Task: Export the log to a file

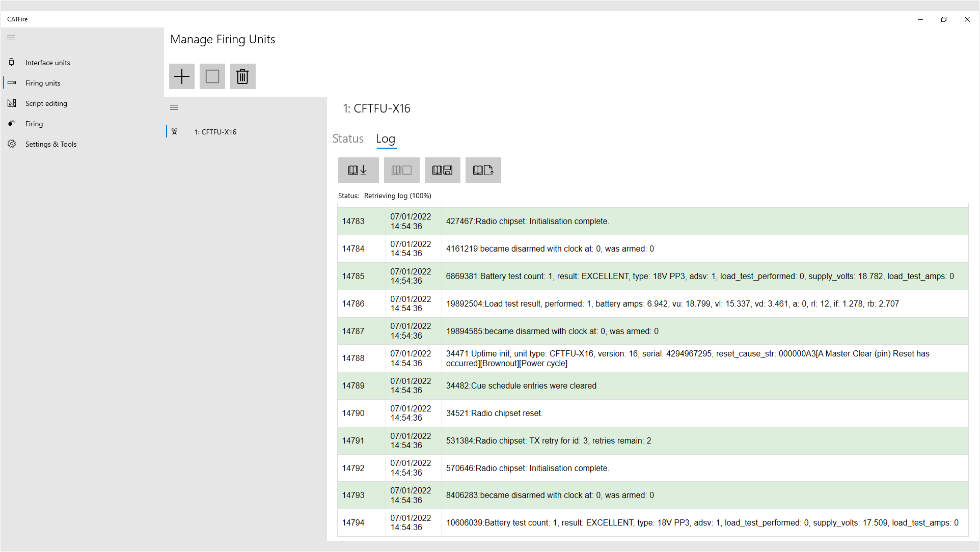Action: coord(483,170)
